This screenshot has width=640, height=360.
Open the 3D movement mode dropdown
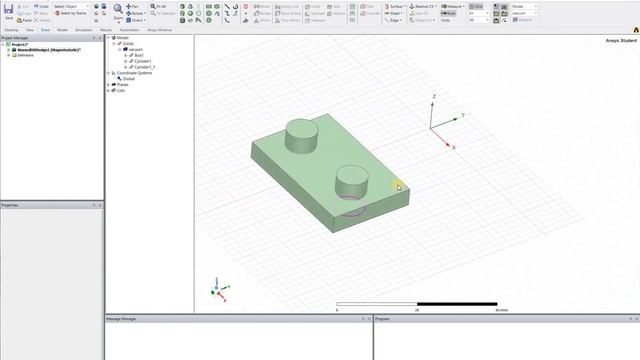(479, 20)
